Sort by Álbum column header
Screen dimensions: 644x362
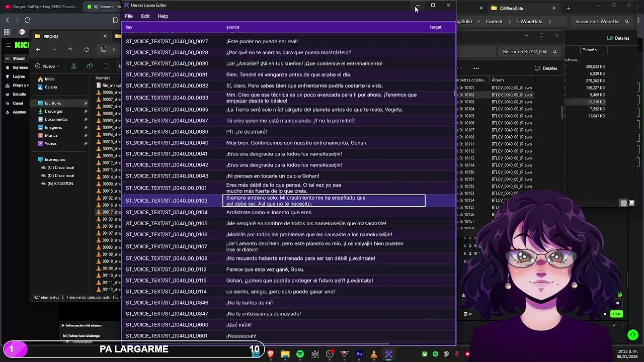(498, 80)
